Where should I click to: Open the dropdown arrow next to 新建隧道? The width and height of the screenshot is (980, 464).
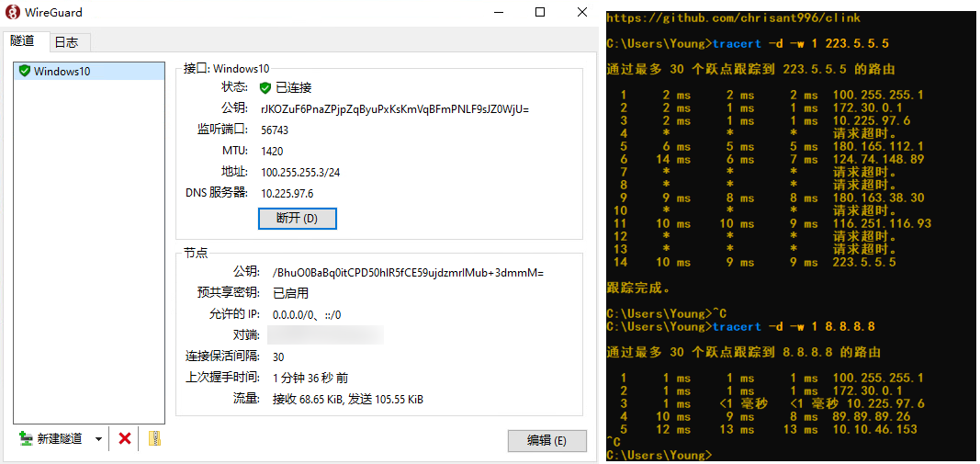tap(98, 439)
